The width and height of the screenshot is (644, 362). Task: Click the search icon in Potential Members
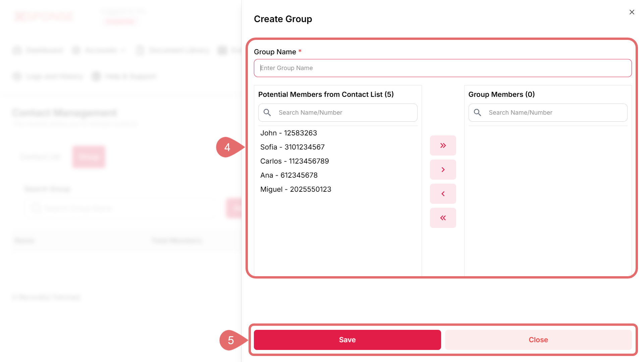(x=267, y=113)
